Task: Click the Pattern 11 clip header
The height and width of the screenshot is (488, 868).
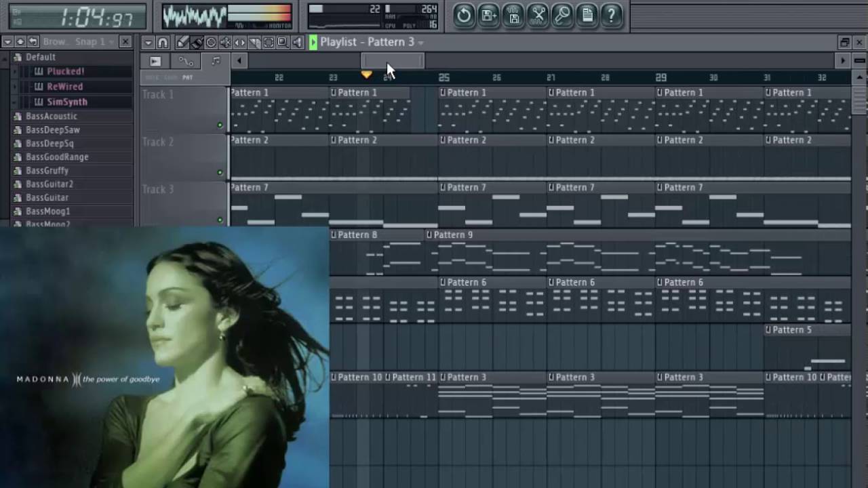Action: pyautogui.click(x=411, y=377)
